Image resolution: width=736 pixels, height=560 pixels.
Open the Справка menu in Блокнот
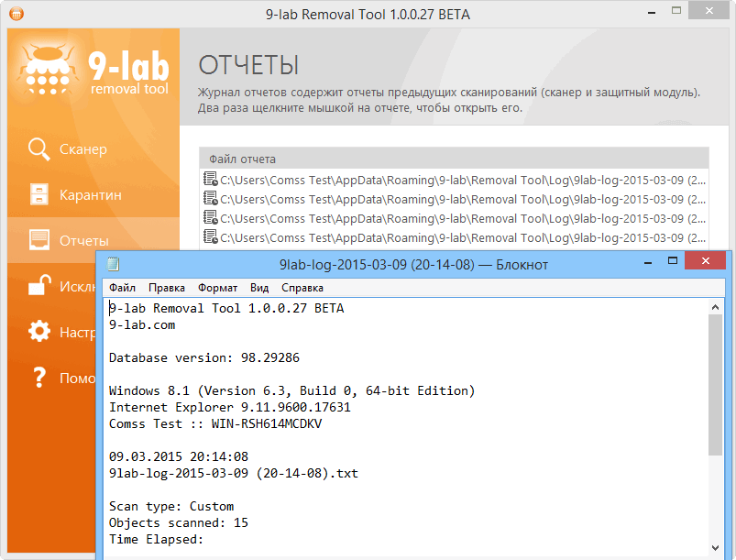click(x=302, y=288)
